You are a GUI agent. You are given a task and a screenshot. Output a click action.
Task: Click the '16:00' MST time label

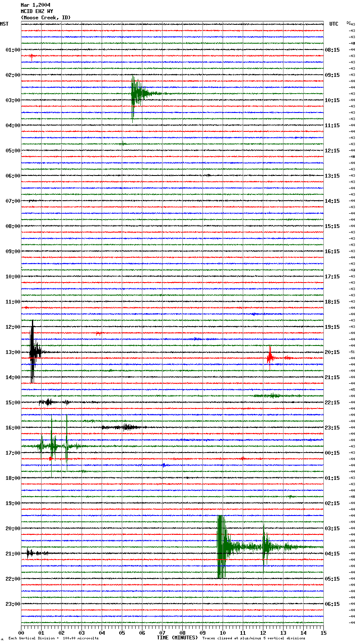tap(13, 428)
